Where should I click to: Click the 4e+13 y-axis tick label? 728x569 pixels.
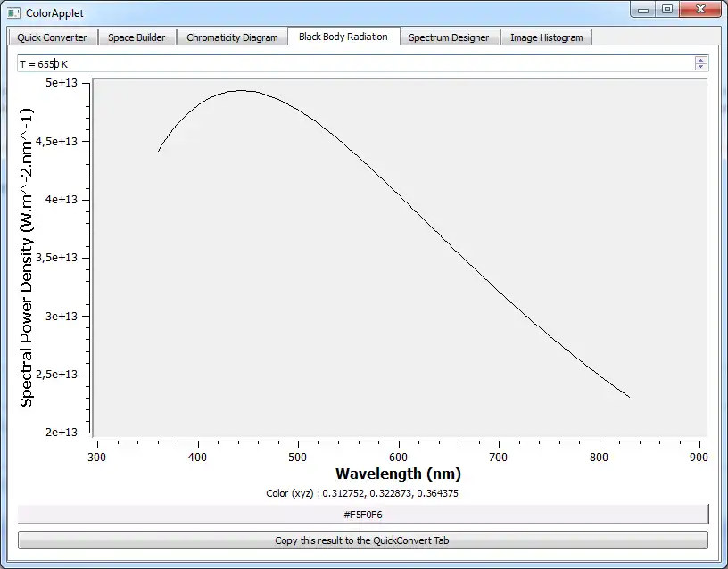[62, 200]
